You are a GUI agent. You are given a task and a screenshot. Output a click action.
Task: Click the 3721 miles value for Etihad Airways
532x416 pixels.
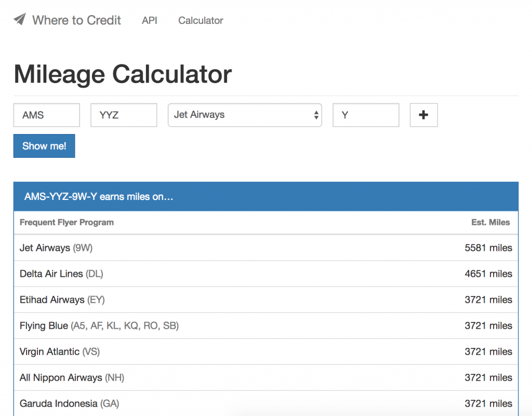pos(488,300)
